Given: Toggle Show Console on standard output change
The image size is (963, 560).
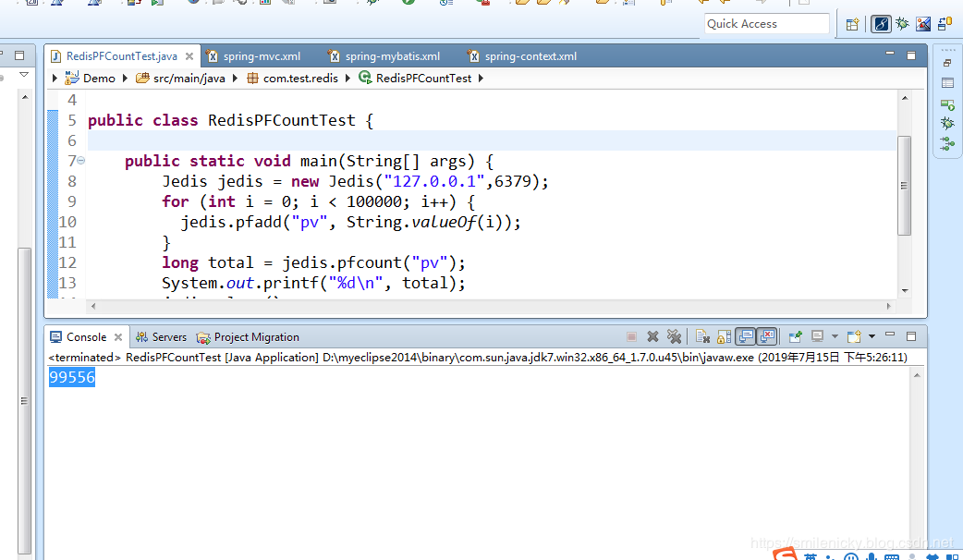Looking at the screenshot, I should point(746,336).
